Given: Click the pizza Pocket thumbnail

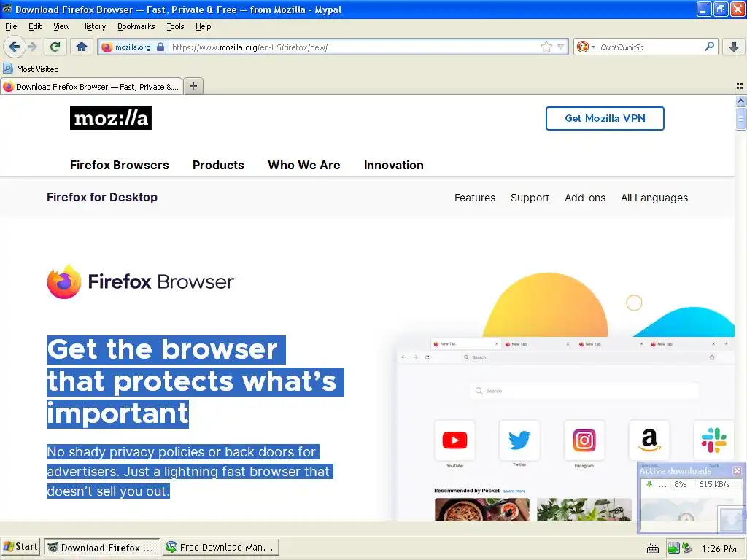Looking at the screenshot, I should coord(481,509).
